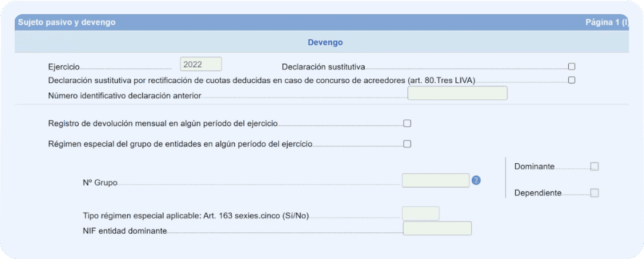This screenshot has height=259, width=644.
Task: Enable Registro de devolución mensual checkbox
Action: pos(407,123)
